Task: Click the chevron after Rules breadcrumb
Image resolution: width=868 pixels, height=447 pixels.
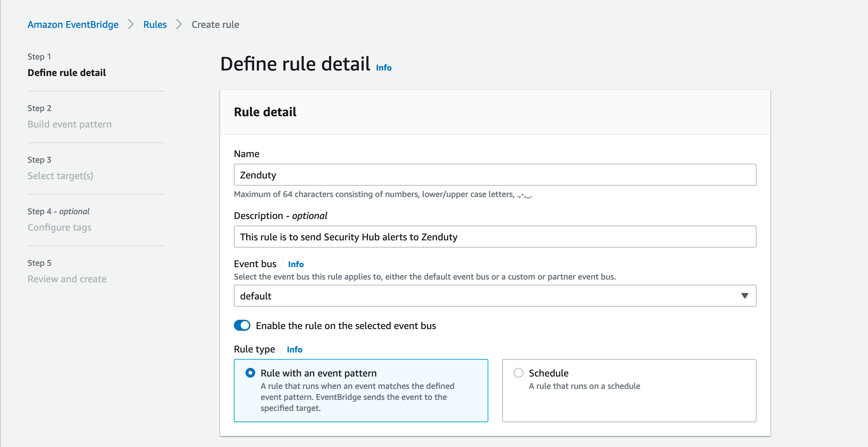Action: [x=179, y=24]
